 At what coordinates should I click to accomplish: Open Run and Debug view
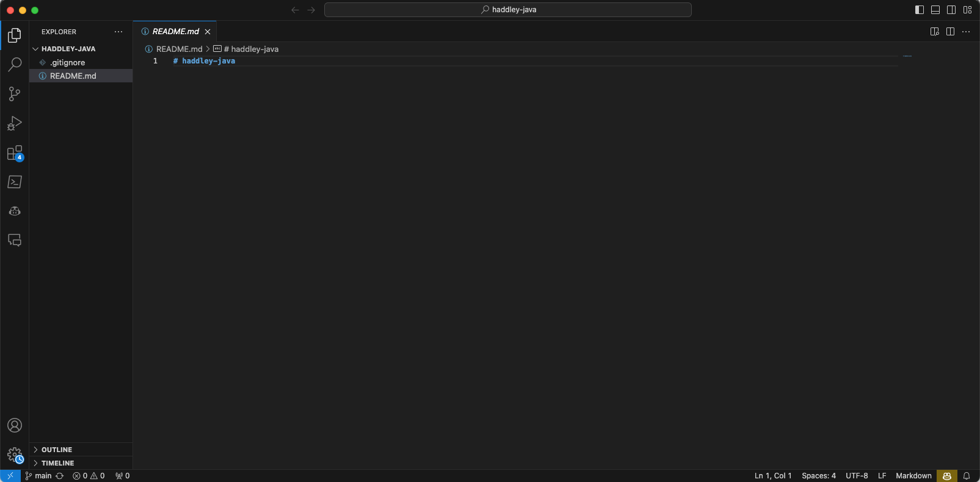point(15,123)
